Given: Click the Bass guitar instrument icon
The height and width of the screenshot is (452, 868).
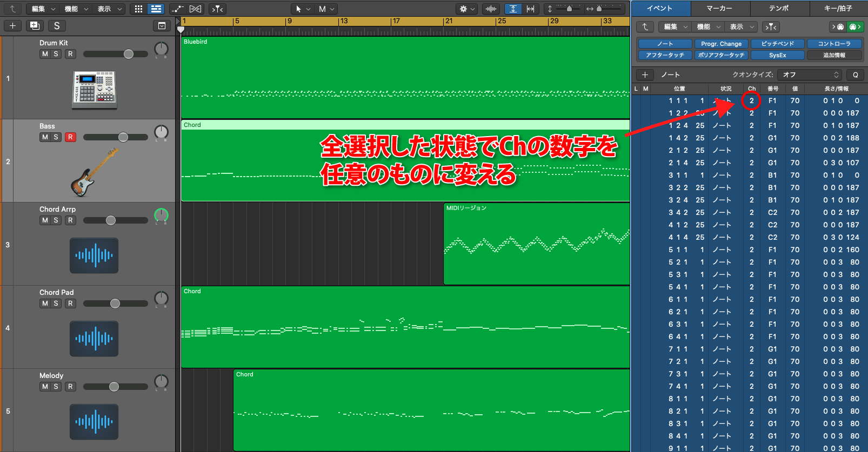Looking at the screenshot, I should click(x=94, y=172).
